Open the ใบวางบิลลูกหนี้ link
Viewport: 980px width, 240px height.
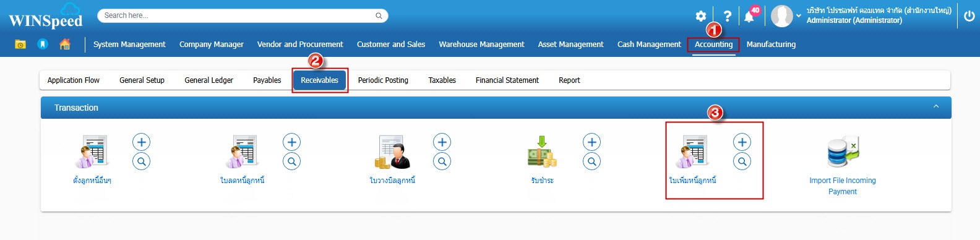coord(392,181)
